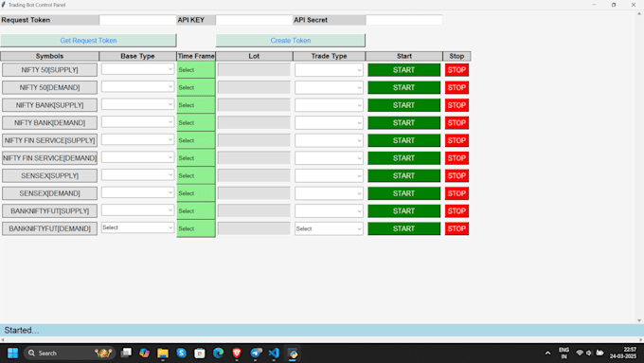644x363 pixels.
Task: Open Skype from the taskbar
Action: pos(181,354)
